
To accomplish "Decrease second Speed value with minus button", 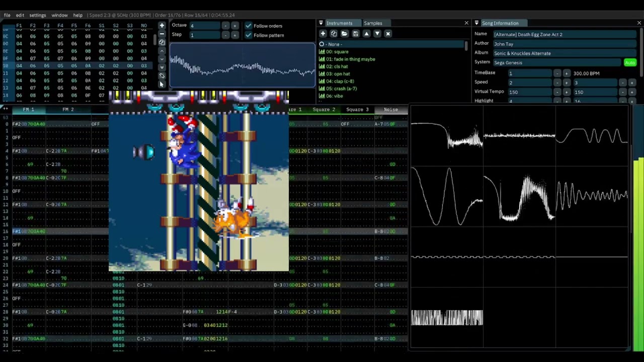I will (622, 82).
